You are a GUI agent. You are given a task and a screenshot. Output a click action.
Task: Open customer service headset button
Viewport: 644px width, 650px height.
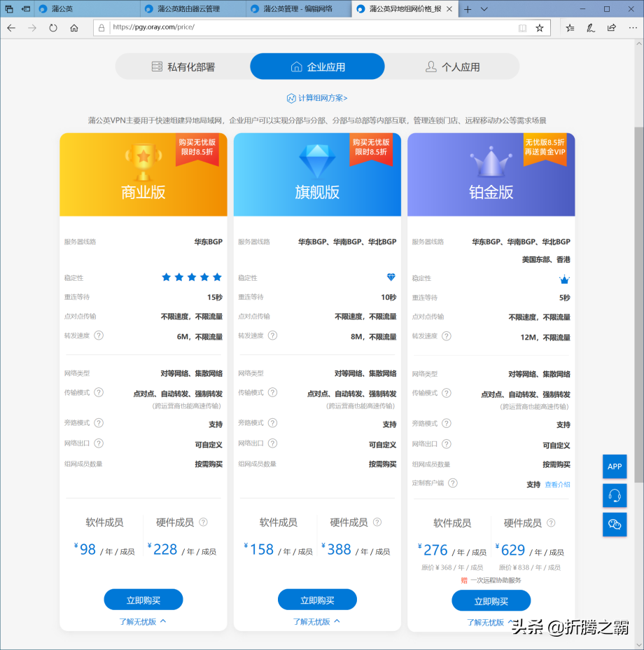615,495
